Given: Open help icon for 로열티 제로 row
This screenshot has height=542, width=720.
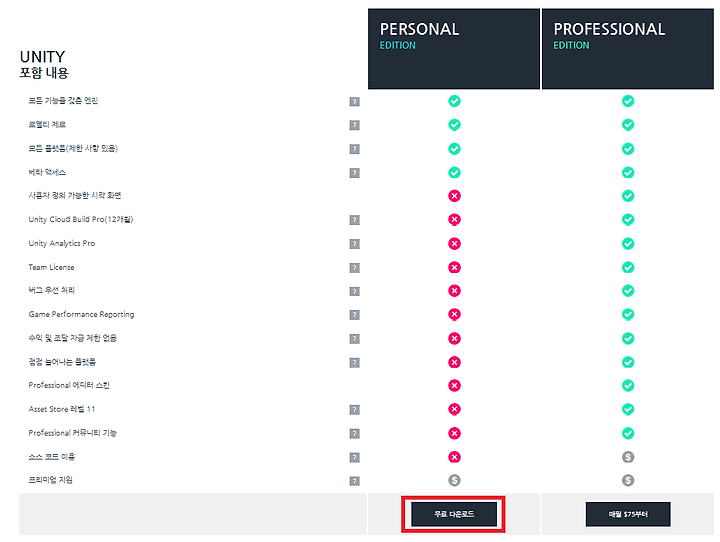Looking at the screenshot, I should pyautogui.click(x=354, y=125).
